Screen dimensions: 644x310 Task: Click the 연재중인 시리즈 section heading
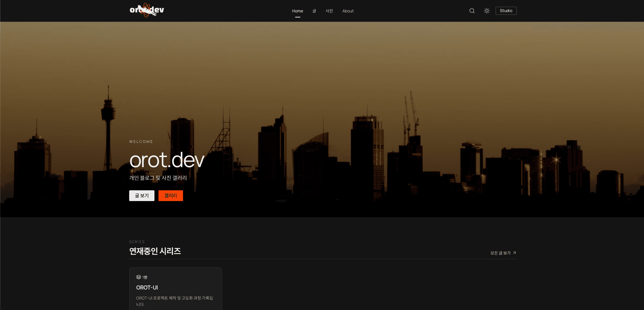tap(155, 251)
